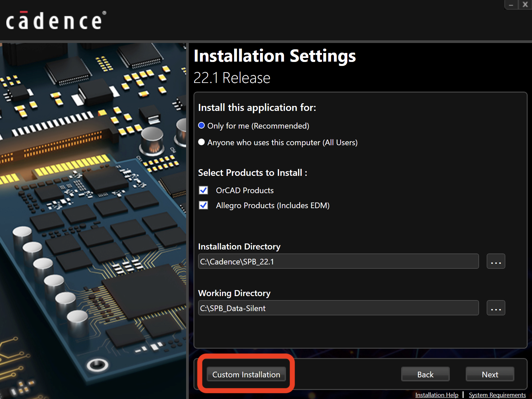The height and width of the screenshot is (399, 532).
Task: Proceed with the Next button
Action: [x=490, y=374]
